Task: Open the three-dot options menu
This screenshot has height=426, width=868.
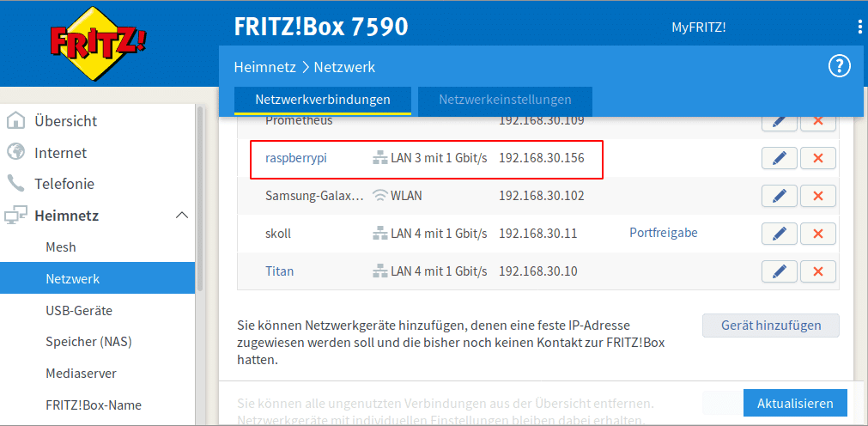Action: [x=859, y=27]
